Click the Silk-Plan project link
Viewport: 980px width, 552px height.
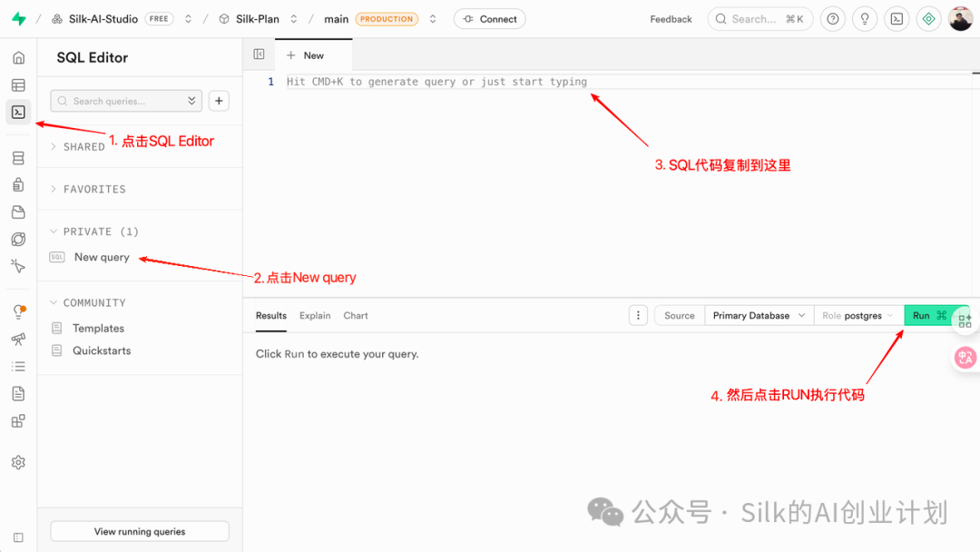258,19
